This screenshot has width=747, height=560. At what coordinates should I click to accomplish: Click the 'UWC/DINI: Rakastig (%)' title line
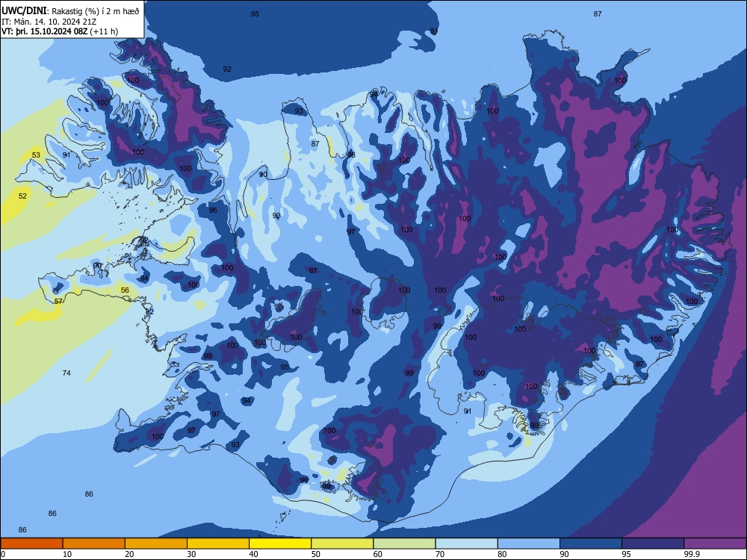pos(70,10)
